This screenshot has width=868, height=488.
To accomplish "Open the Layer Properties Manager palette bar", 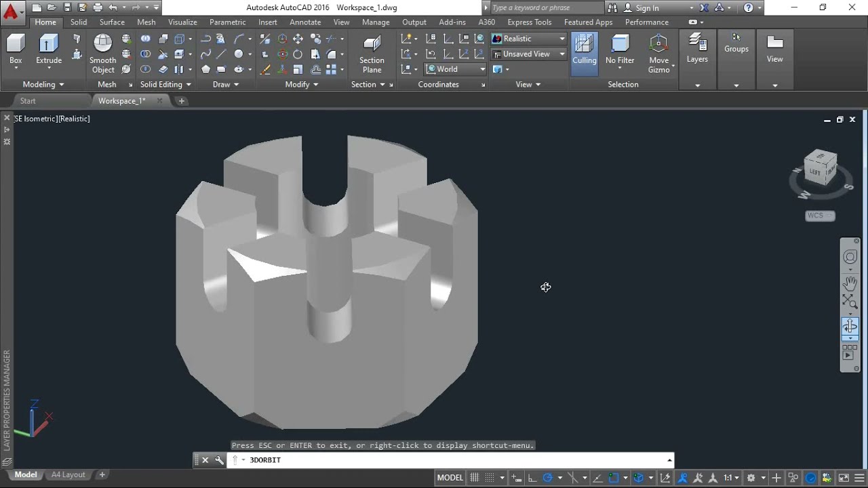I will pyautogui.click(x=7, y=400).
